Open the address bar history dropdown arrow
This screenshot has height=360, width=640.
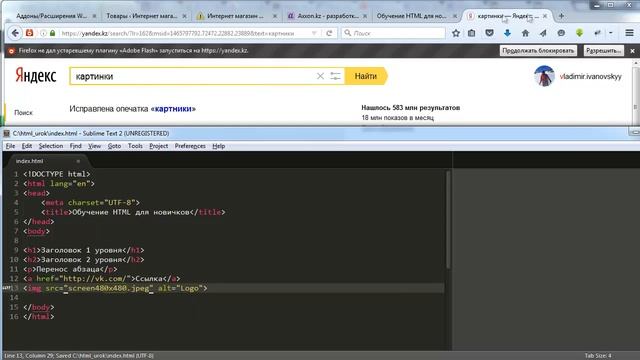(x=314, y=33)
